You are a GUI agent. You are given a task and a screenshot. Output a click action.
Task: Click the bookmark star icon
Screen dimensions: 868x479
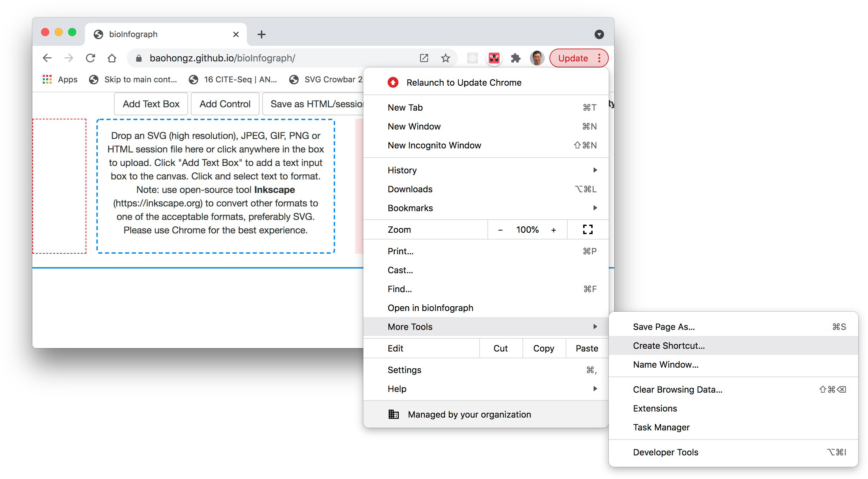[x=445, y=58]
